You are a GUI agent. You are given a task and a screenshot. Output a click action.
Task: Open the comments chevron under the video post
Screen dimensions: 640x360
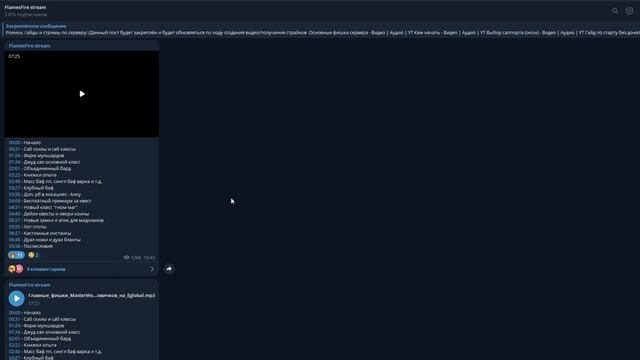coord(152,269)
